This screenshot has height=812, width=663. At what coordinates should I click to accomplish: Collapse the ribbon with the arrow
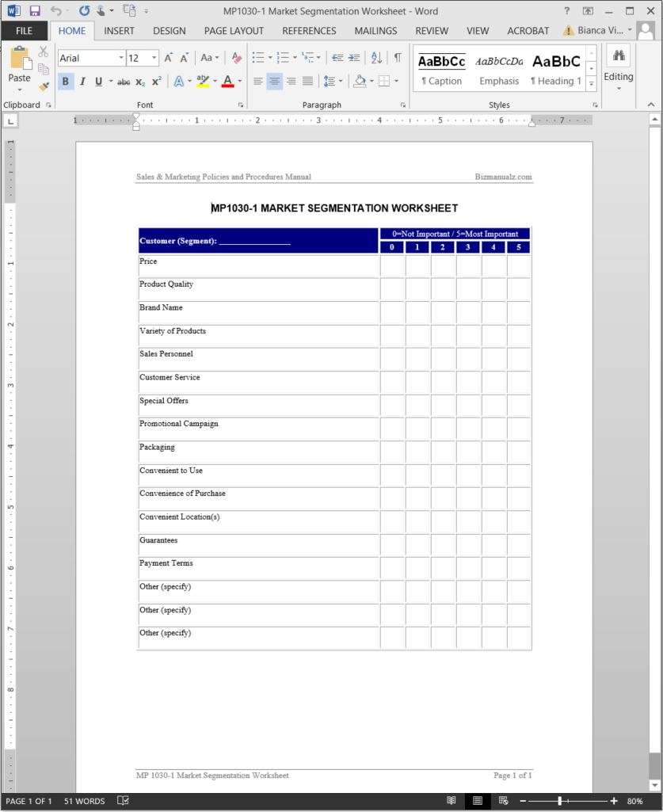click(x=651, y=105)
